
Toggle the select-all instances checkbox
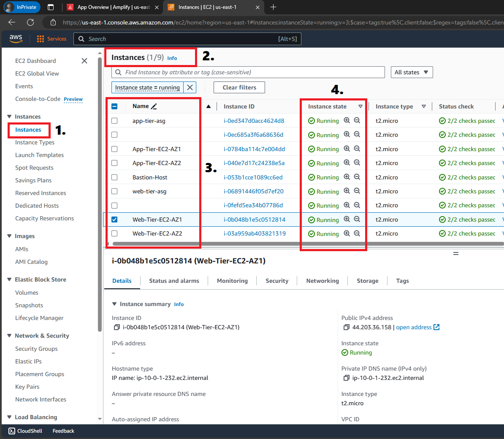pos(114,106)
